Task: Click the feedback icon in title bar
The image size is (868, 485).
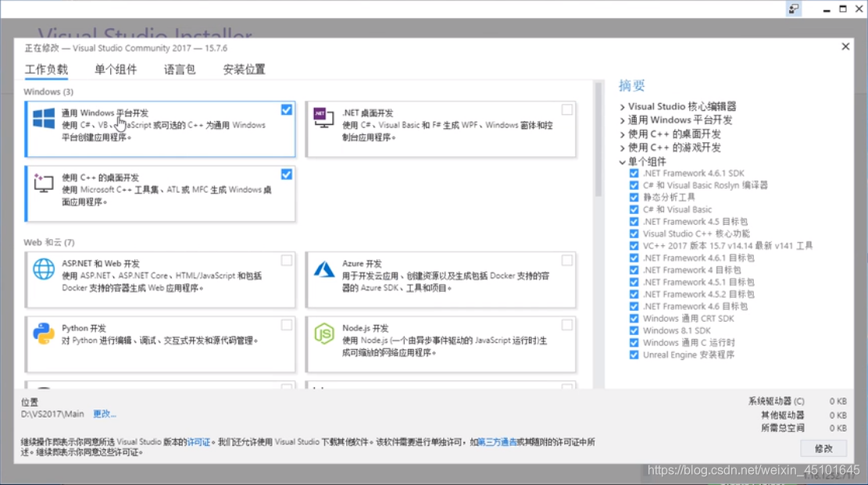Action: pos(794,9)
